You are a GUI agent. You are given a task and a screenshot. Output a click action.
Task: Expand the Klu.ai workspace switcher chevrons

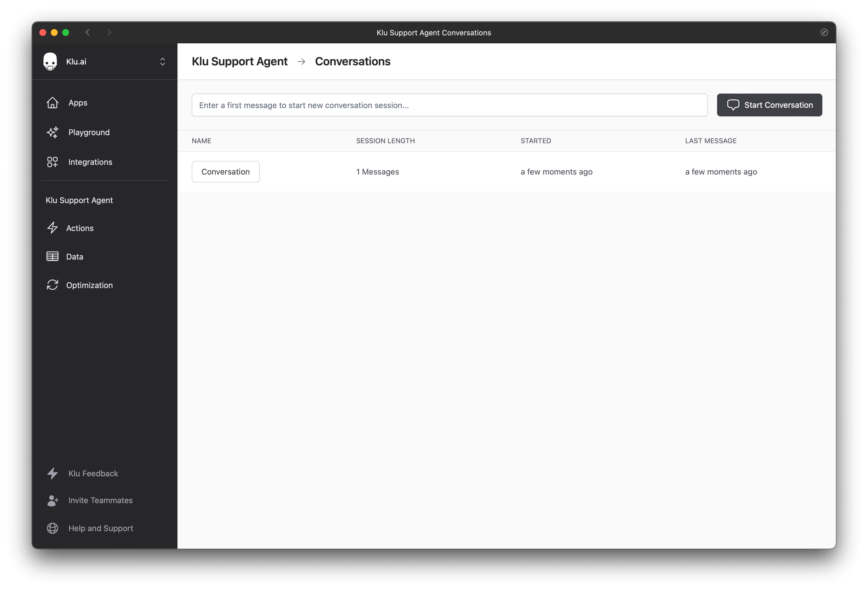click(x=162, y=62)
